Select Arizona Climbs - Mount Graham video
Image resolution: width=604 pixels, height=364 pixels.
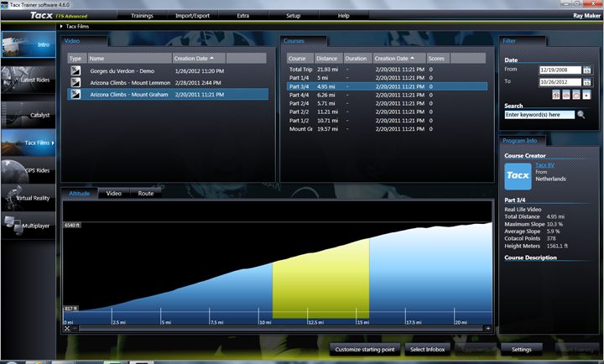(x=168, y=95)
